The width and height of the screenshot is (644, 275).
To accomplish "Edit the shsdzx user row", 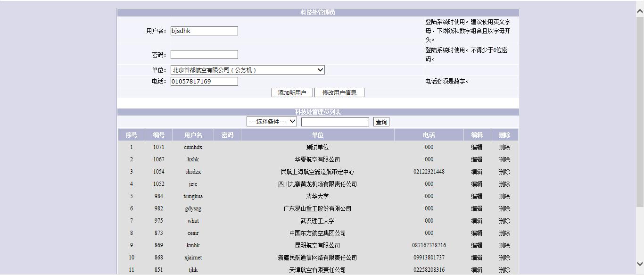I will (477, 172).
